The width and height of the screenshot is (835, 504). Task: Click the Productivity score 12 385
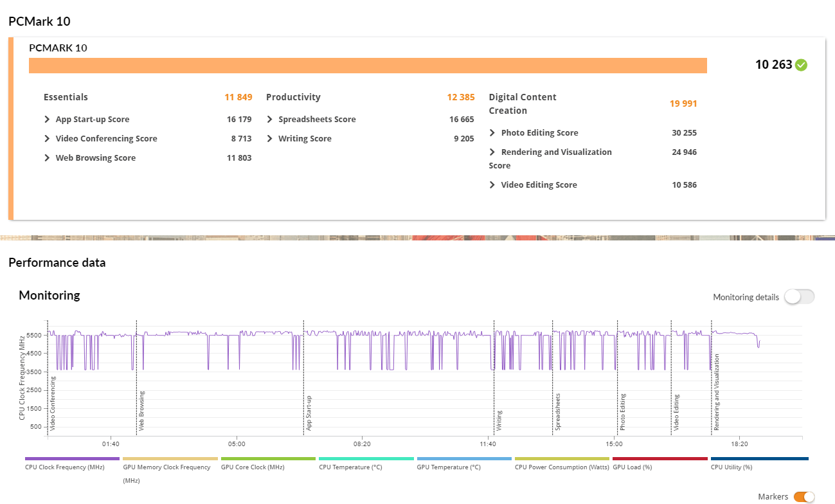pos(461,98)
